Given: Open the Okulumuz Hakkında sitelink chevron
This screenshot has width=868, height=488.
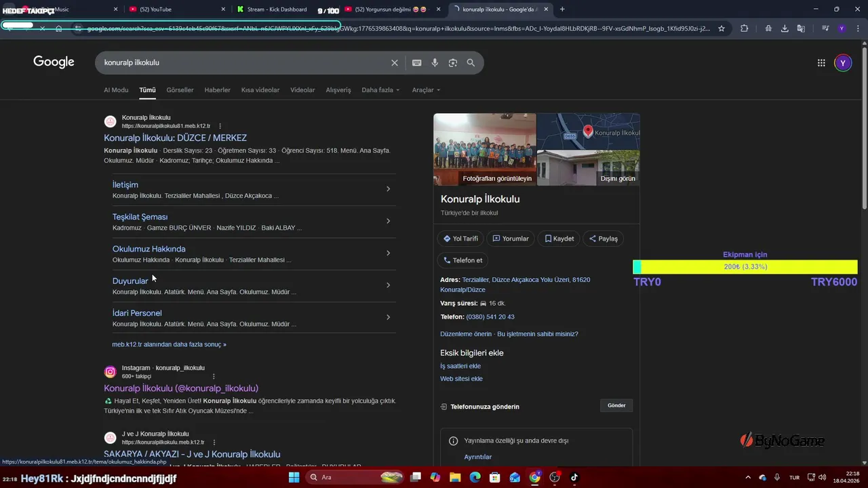Looking at the screenshot, I should click(388, 253).
